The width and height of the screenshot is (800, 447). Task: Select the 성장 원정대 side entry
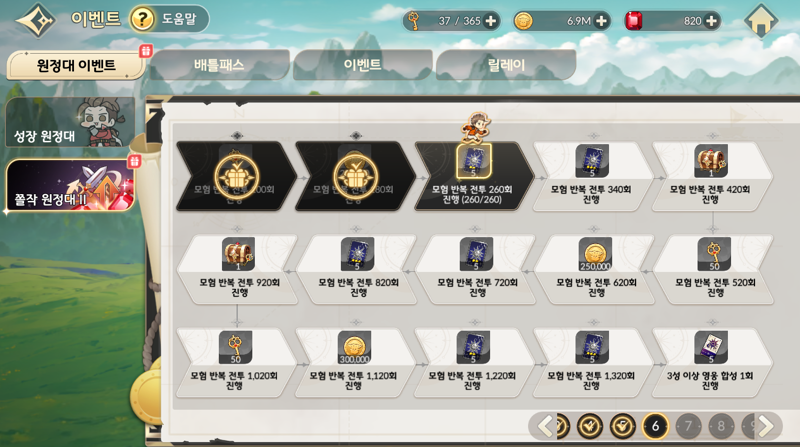pos(70,123)
